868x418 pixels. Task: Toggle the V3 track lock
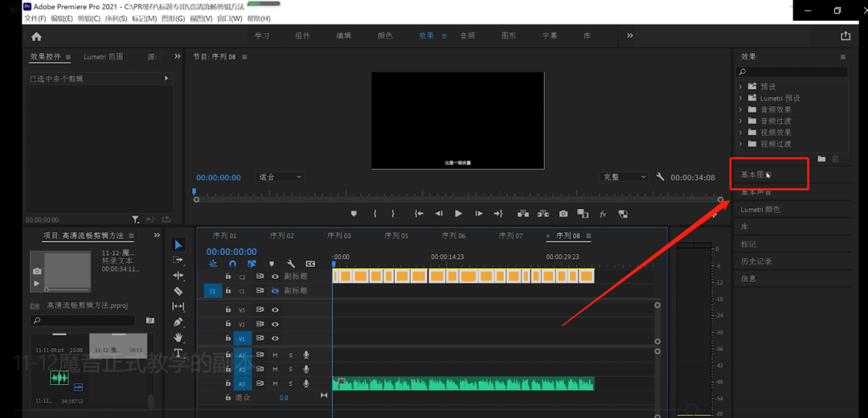pos(227,309)
